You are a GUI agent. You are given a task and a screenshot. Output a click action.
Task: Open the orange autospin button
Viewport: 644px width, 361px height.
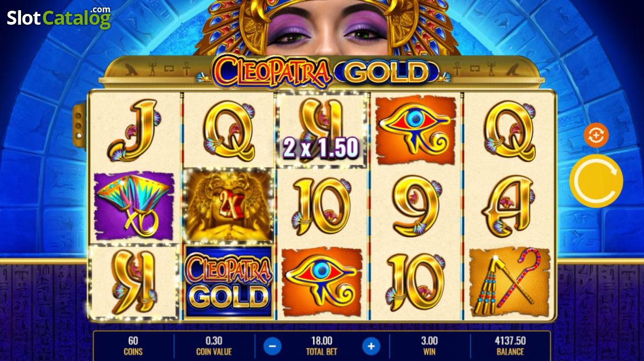(596, 135)
